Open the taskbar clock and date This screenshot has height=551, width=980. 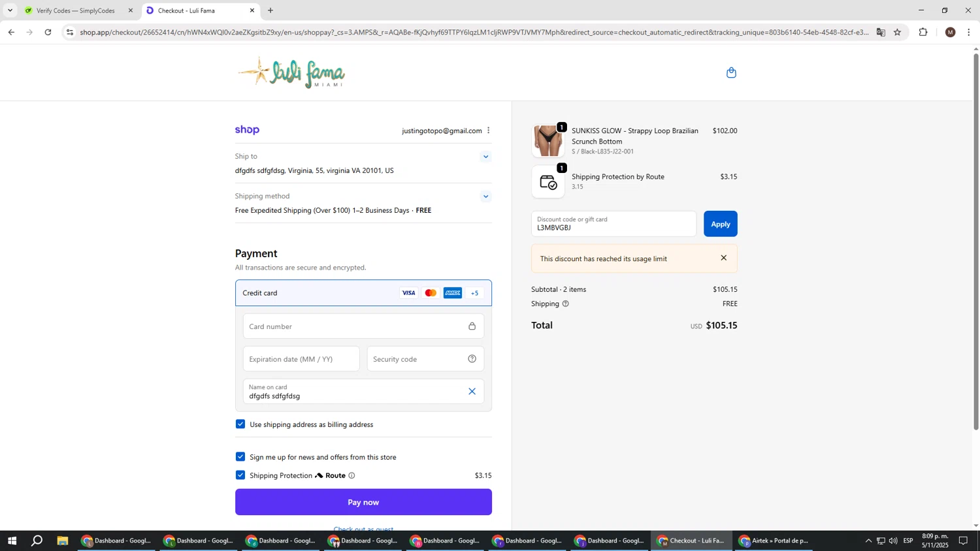pos(935,541)
